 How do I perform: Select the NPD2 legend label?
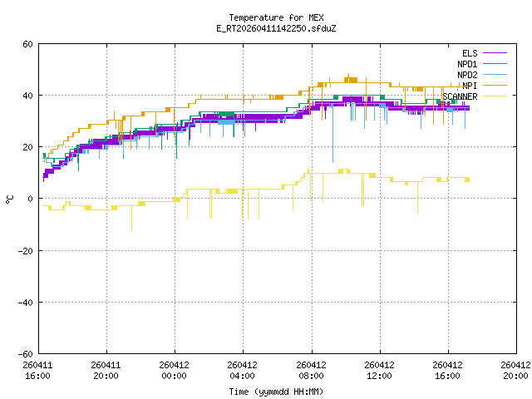pyautogui.click(x=467, y=75)
